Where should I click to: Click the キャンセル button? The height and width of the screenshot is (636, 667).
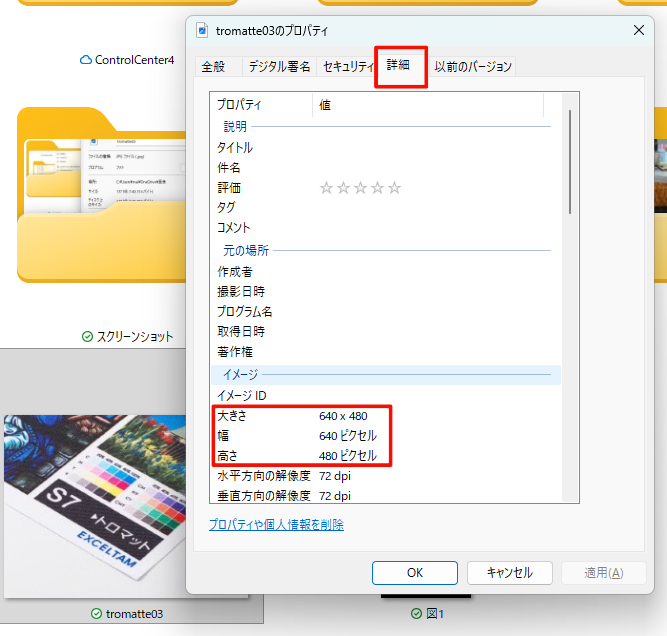click(509, 573)
